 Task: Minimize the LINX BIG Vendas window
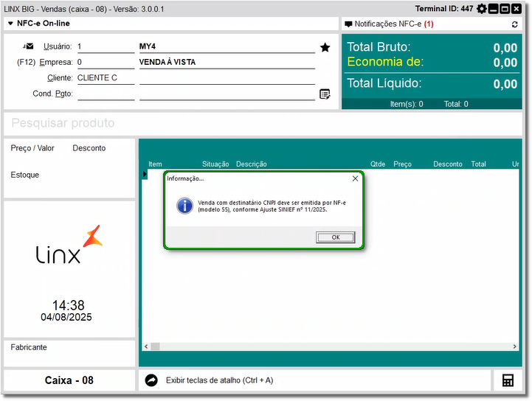coord(494,9)
